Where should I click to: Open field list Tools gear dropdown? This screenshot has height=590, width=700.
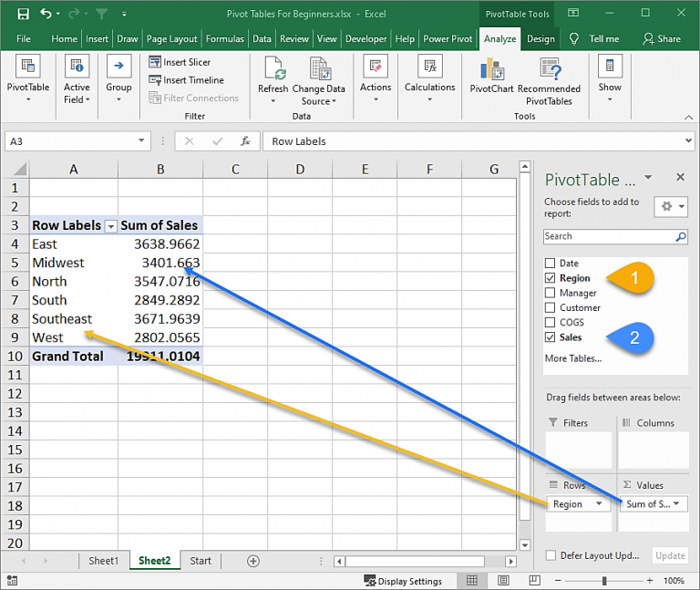coord(671,206)
